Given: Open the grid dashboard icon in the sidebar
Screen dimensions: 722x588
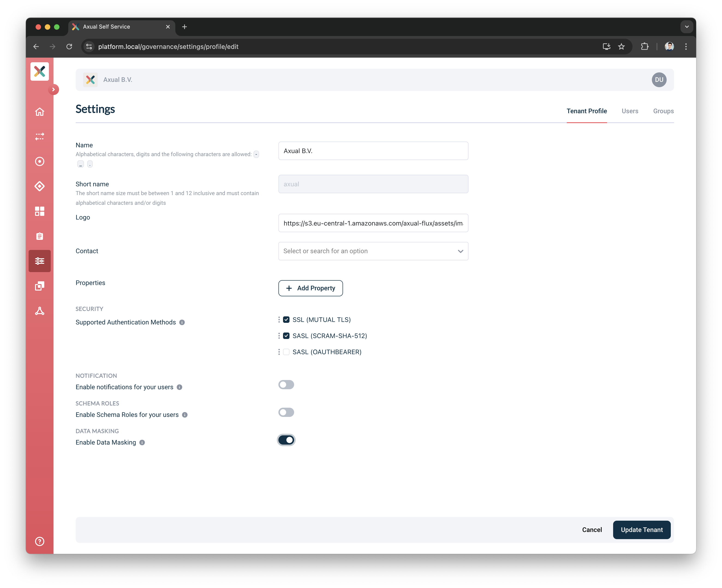Looking at the screenshot, I should click(x=40, y=211).
